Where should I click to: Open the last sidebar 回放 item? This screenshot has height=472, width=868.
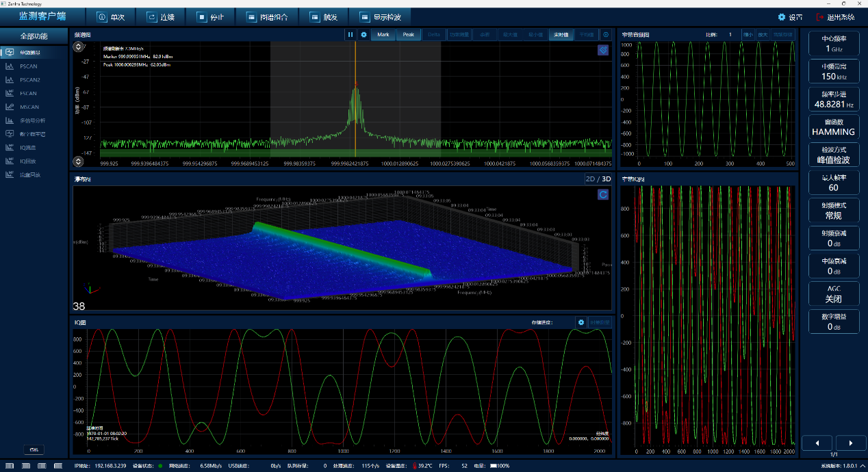pos(34,174)
